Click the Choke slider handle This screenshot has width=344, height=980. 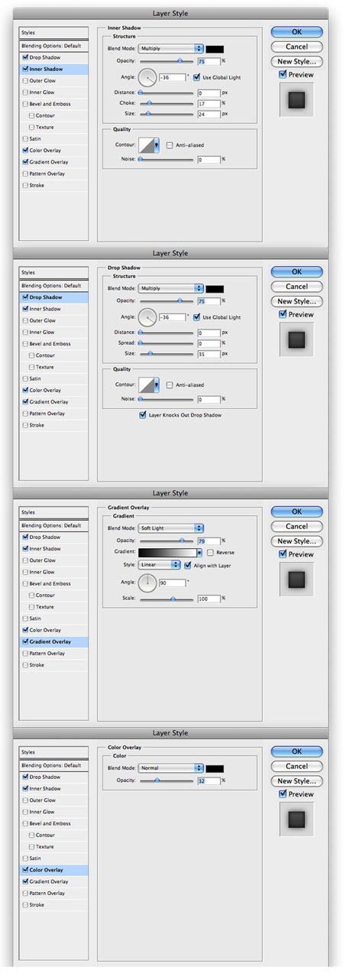click(x=148, y=102)
